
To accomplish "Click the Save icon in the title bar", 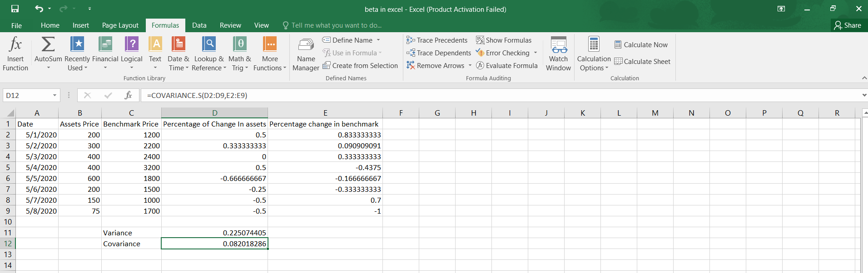I will (15, 9).
